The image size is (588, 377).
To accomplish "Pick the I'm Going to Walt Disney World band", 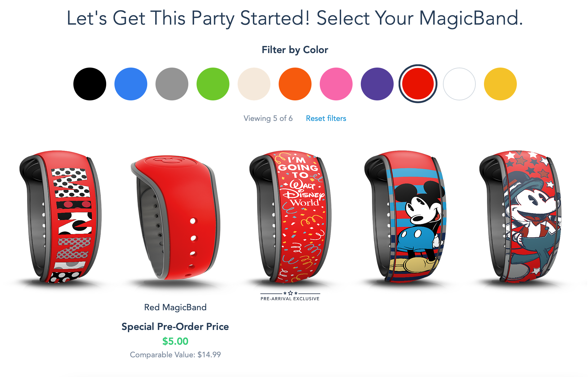I will pyautogui.click(x=290, y=217).
